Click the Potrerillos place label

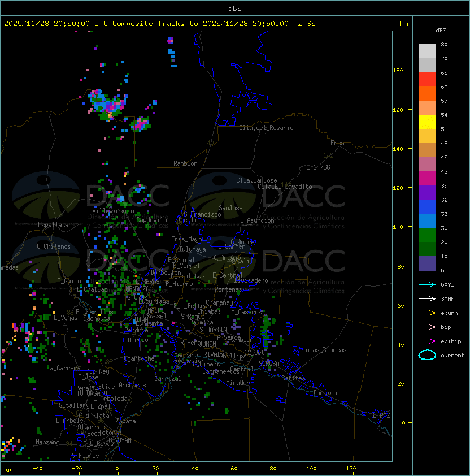point(94,312)
